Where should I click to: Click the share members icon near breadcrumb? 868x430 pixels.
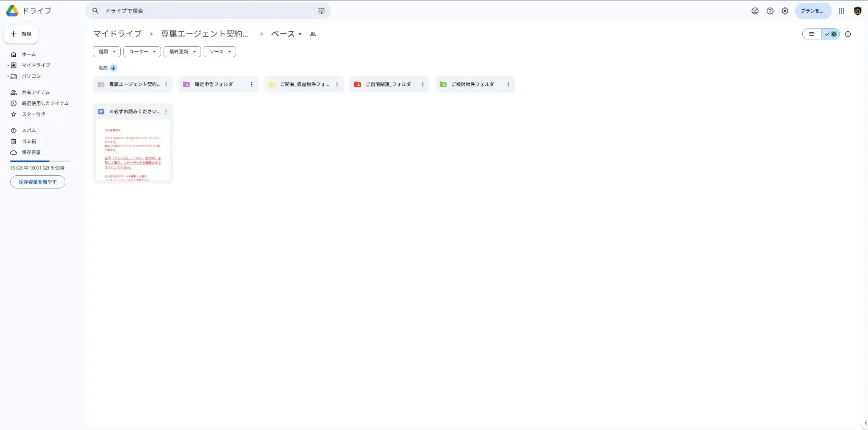(312, 33)
